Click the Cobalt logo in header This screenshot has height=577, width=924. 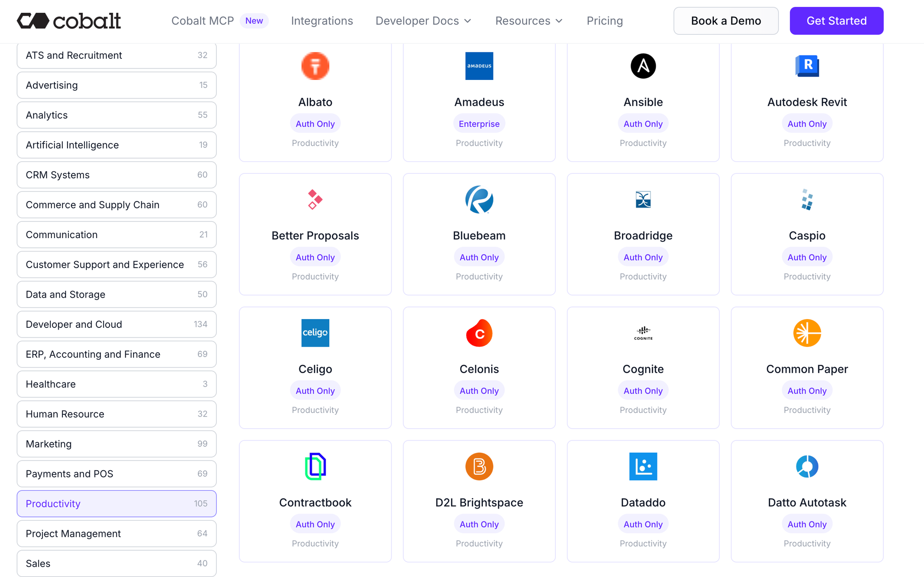[x=69, y=21]
